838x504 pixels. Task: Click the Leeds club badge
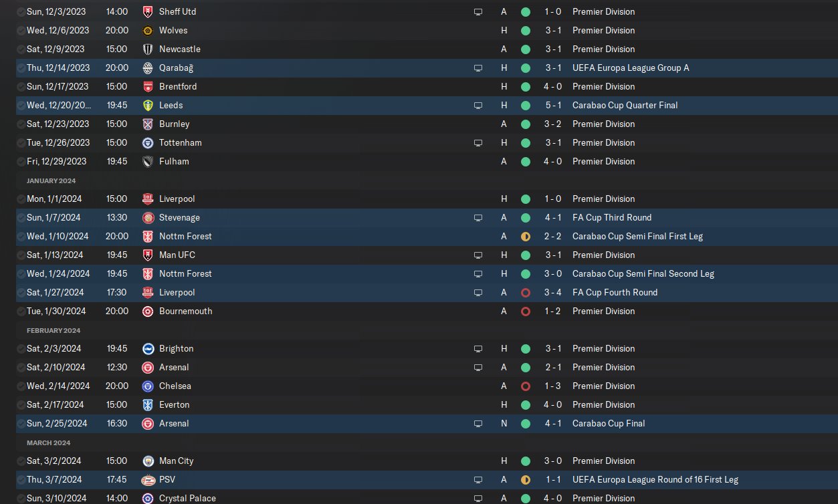tap(148, 105)
